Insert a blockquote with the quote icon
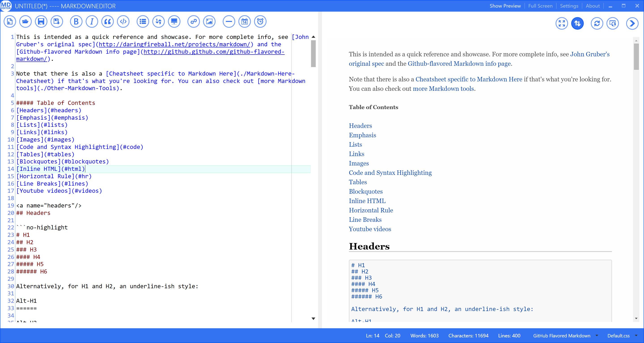644x343 pixels. click(108, 21)
